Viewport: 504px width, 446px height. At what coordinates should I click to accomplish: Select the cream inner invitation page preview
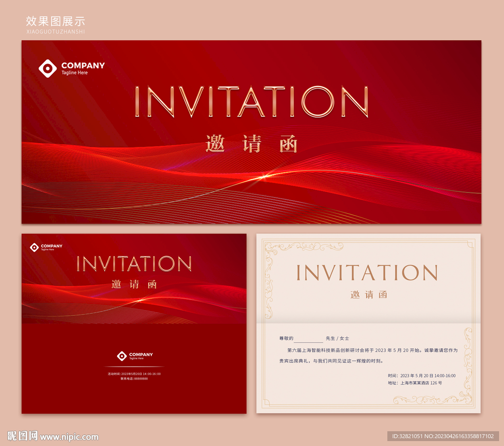(x=368, y=323)
